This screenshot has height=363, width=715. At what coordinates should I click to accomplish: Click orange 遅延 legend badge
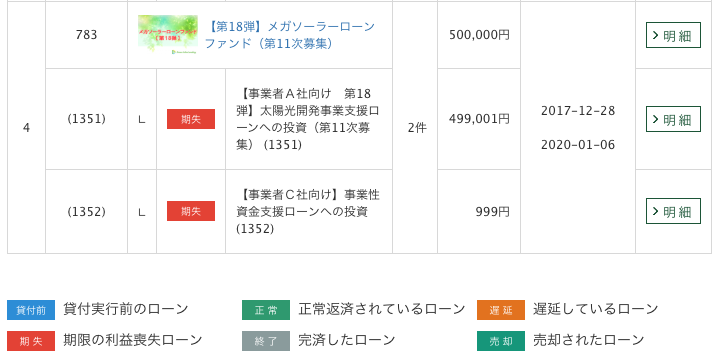[x=501, y=310]
